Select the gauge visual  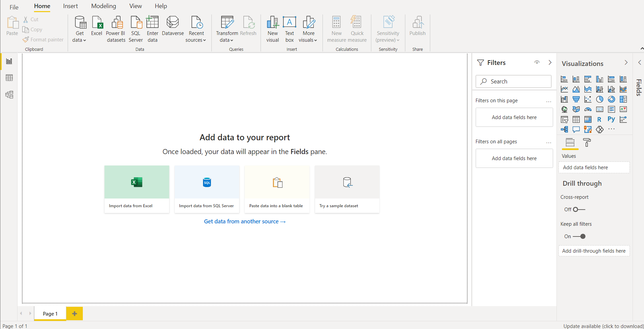pos(588,109)
